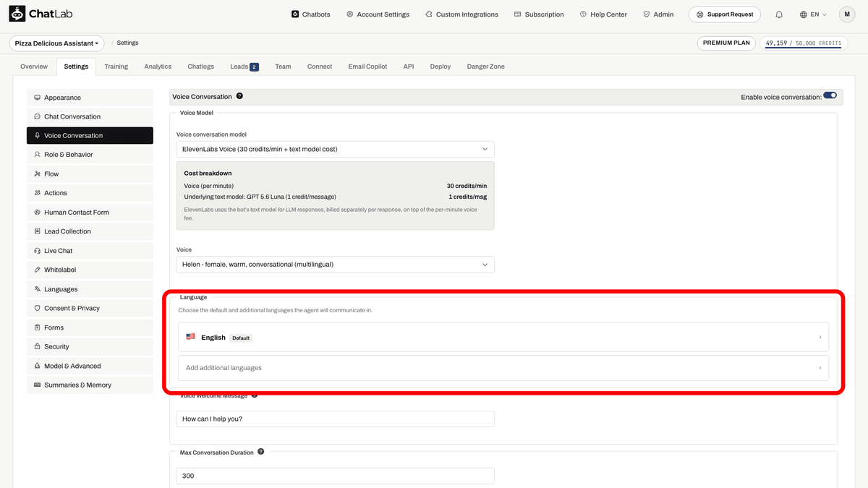
Task: Open the Voice selection dropdown showing Helen
Action: pos(336,265)
